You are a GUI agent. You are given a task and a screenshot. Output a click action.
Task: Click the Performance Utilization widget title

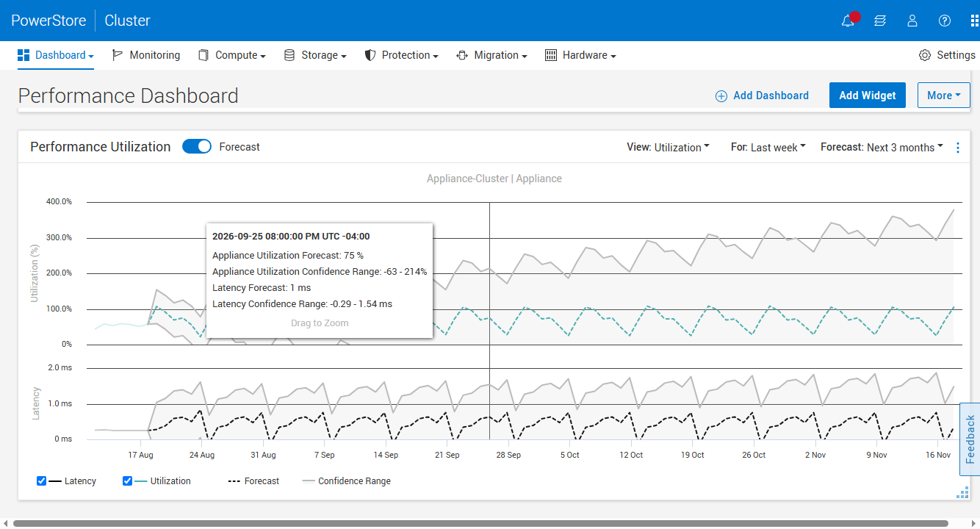click(101, 147)
